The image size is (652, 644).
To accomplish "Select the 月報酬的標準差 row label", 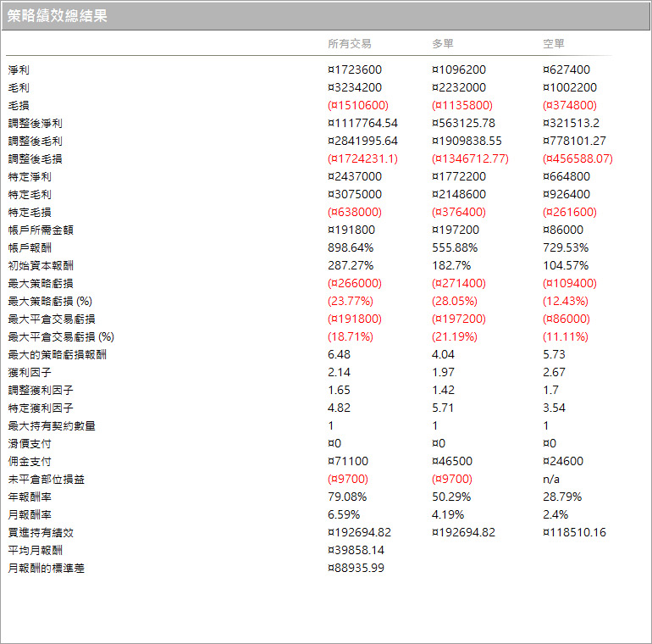I will coord(46,569).
